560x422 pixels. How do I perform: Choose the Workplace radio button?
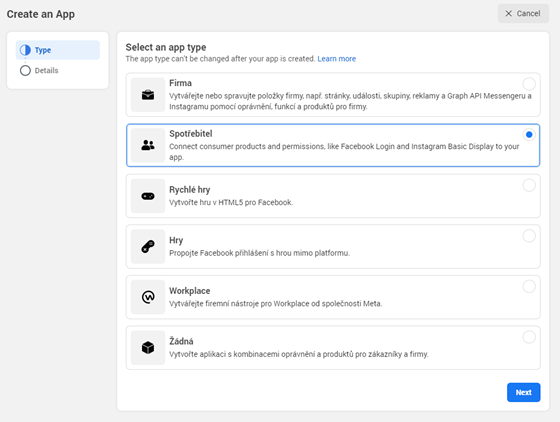[529, 286]
